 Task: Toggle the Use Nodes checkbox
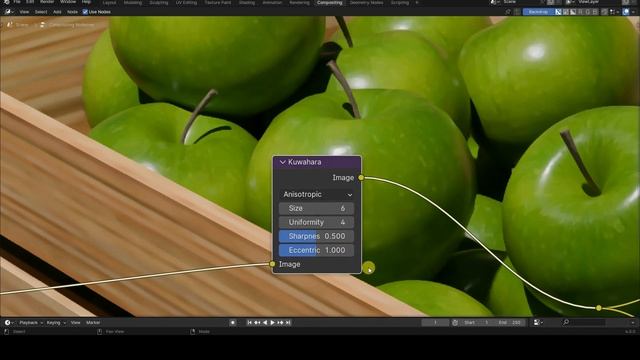click(85, 12)
